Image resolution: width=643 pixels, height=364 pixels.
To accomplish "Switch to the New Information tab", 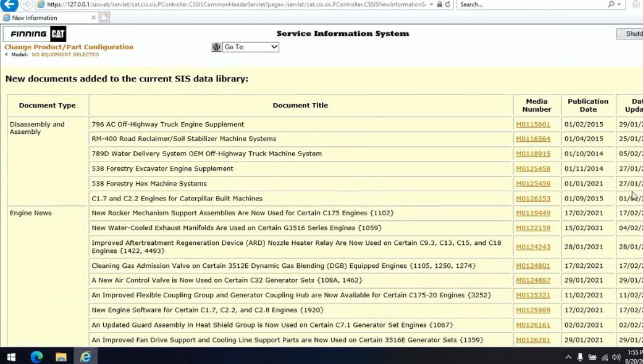I will (49, 18).
